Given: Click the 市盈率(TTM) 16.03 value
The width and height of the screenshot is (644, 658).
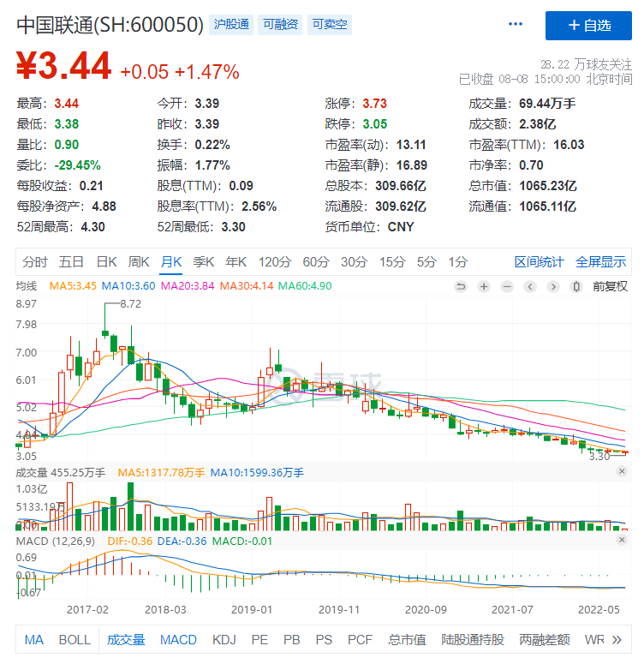Looking at the screenshot, I should click(569, 144).
